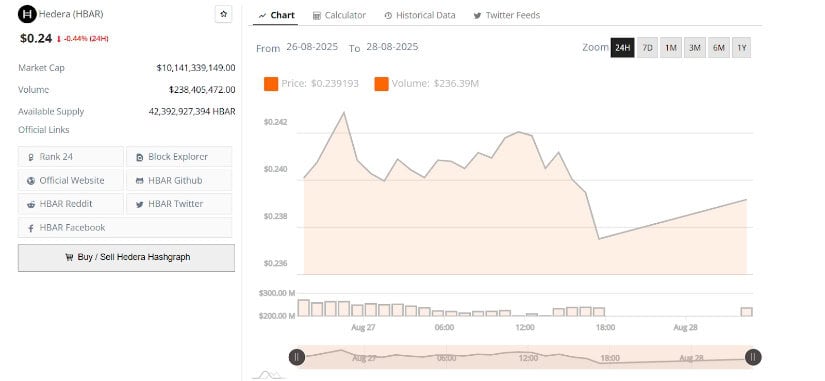825x381 pixels.
Task: Open the Twitter Feeds tab
Action: coord(507,15)
